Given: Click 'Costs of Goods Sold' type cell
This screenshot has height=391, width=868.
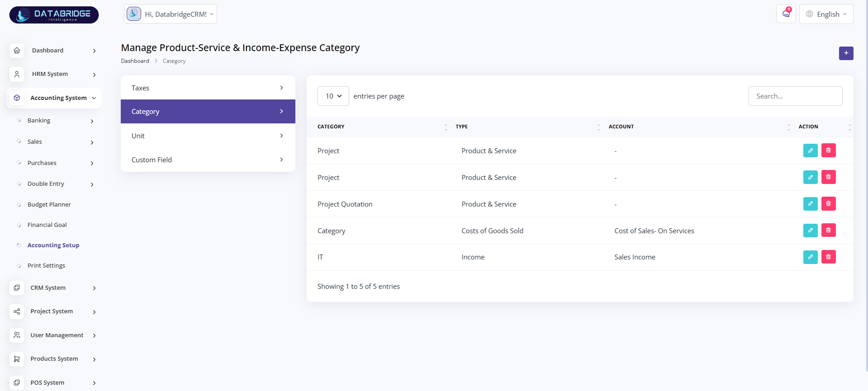Looking at the screenshot, I should tap(492, 231).
